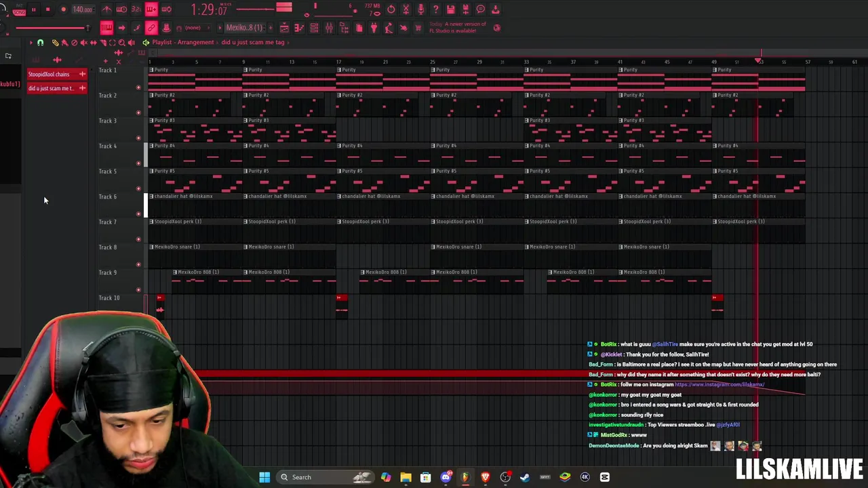
Task: Toggle step editing mode arrow icon
Action: click(121, 28)
